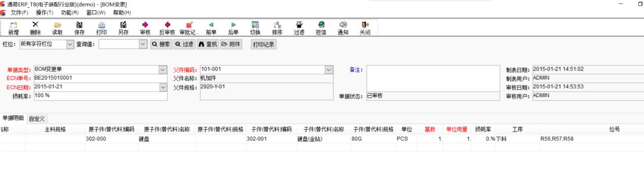Image resolution: width=644 pixels, height=186 pixels.
Task: Click the 工序 column header
Action: [518, 129]
